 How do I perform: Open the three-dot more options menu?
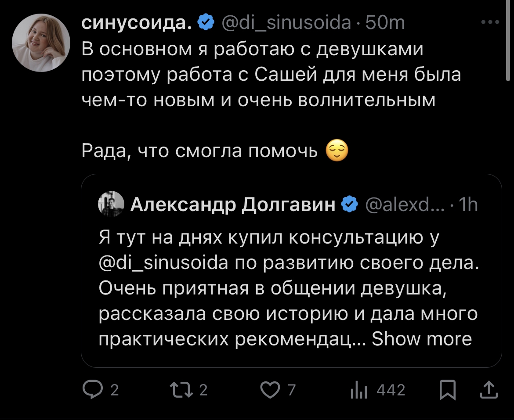click(x=490, y=22)
